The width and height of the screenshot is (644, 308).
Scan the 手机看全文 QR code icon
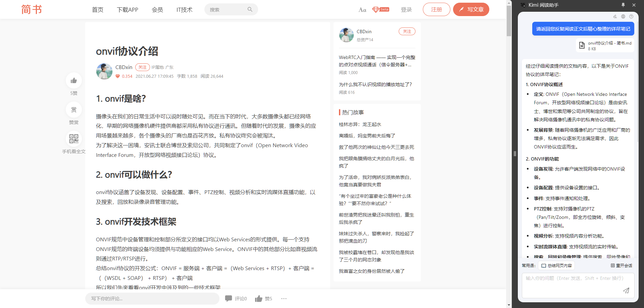click(74, 138)
